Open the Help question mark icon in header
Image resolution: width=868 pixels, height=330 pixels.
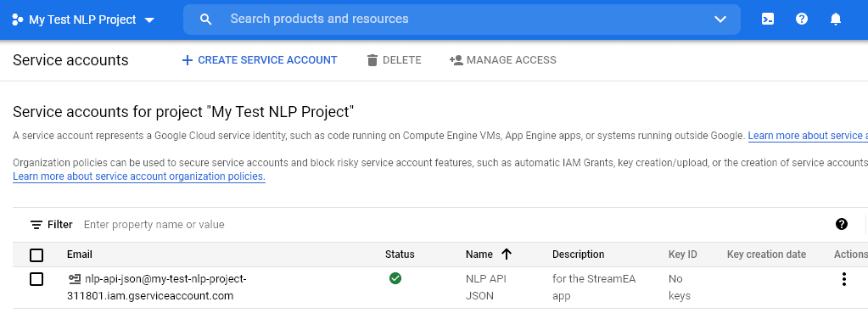pos(802,20)
